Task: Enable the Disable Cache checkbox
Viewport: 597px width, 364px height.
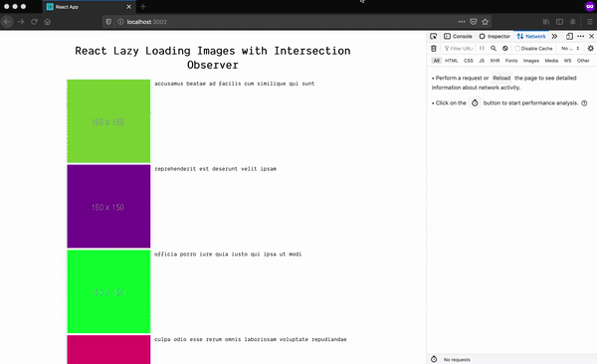Action: (x=517, y=49)
